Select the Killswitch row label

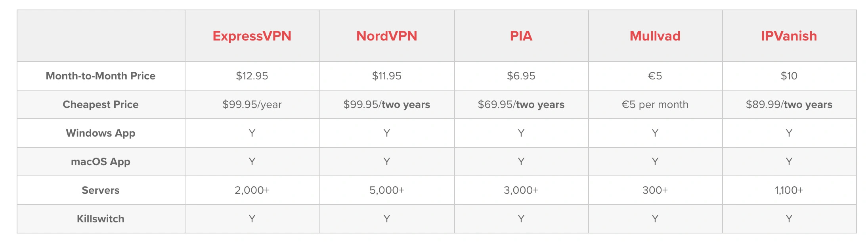click(101, 219)
